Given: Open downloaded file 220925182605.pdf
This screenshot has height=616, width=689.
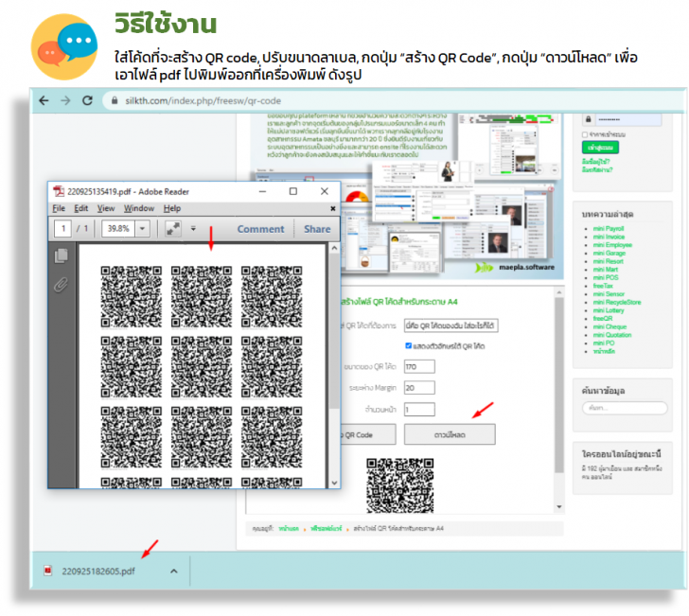Looking at the screenshot, I should coord(98,572).
